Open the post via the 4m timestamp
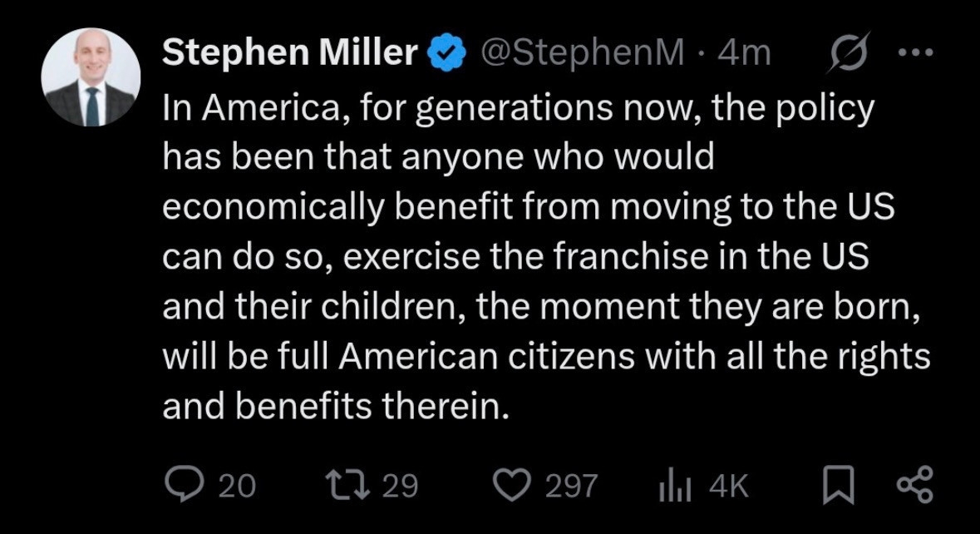980x534 pixels. [x=744, y=53]
